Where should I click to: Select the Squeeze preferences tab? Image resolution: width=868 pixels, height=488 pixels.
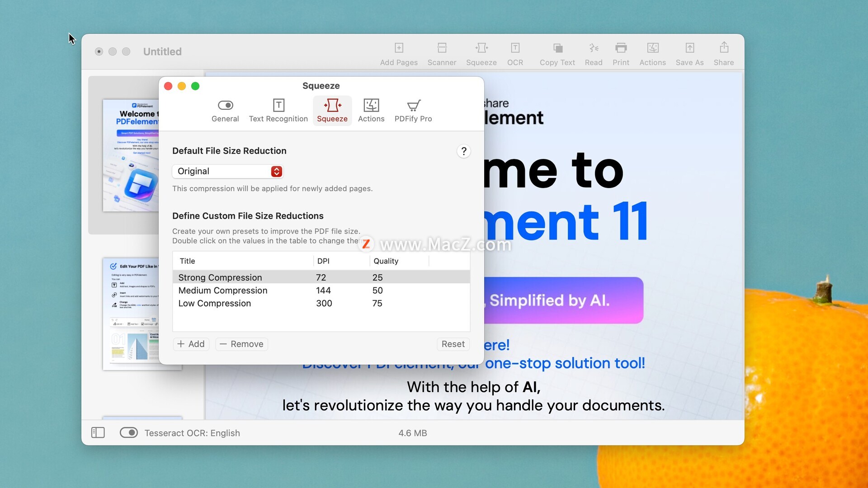tap(332, 111)
